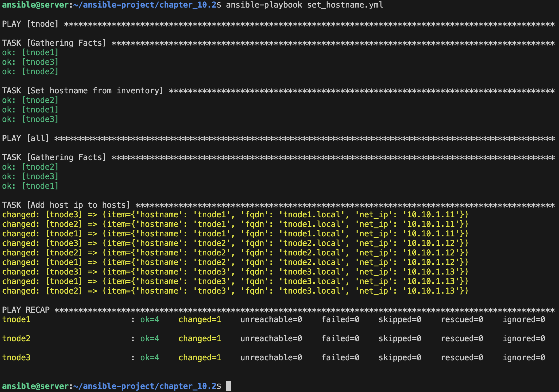Click the ansible-playbook set_hostname.yml command text

[304, 5]
